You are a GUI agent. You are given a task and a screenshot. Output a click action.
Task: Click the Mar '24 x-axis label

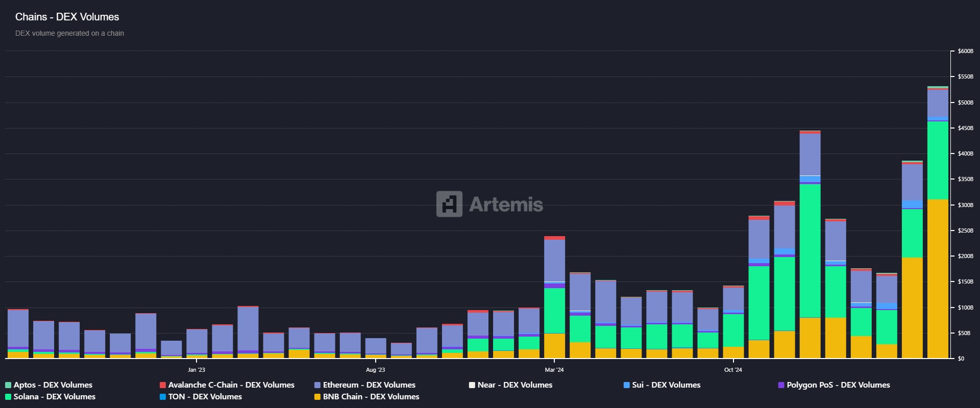[554, 370]
